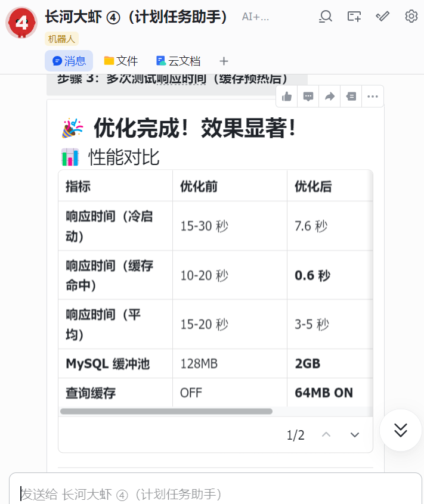Forward the message using arrow icon
This screenshot has height=504, width=424.
330,97
